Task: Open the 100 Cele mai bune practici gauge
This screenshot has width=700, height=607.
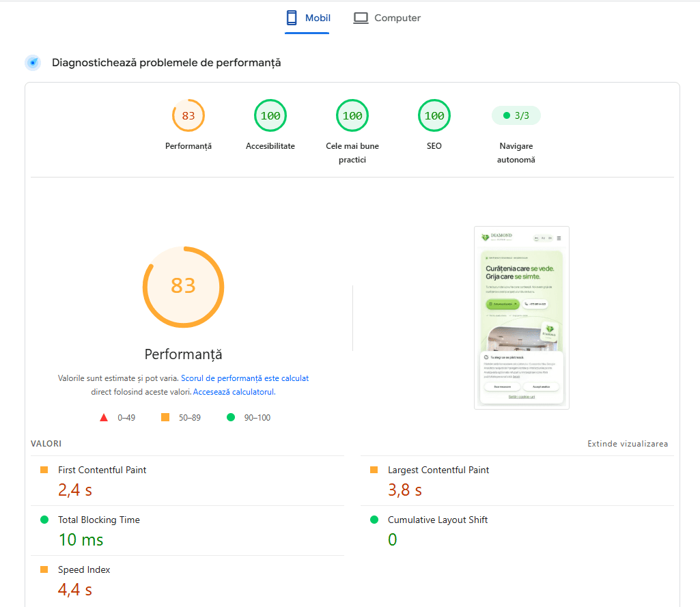Action: (352, 115)
